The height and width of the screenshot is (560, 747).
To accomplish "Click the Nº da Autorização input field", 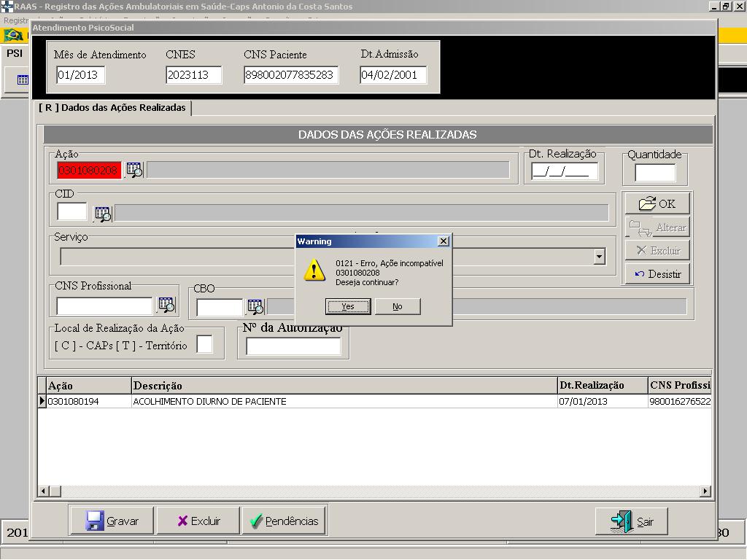I will [293, 347].
